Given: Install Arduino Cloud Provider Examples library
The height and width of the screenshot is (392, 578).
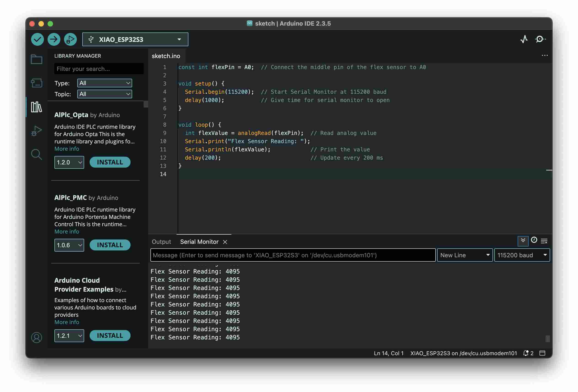Looking at the screenshot, I should tap(110, 336).
